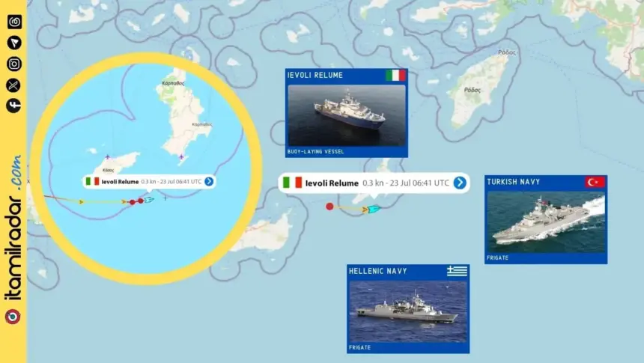Screen dimensions: 644x363
Task: Click the Greek flag on Hellenic Navy card
Action: tap(457, 271)
